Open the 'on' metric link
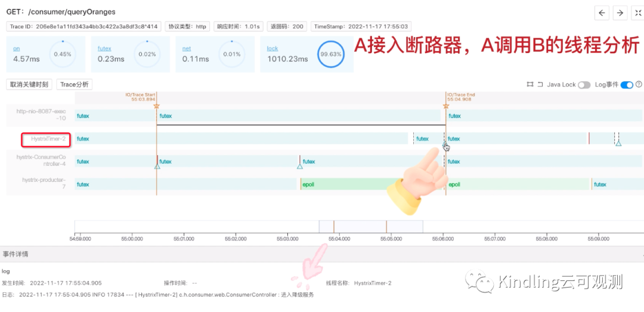This screenshot has height=312, width=644. 17,48
